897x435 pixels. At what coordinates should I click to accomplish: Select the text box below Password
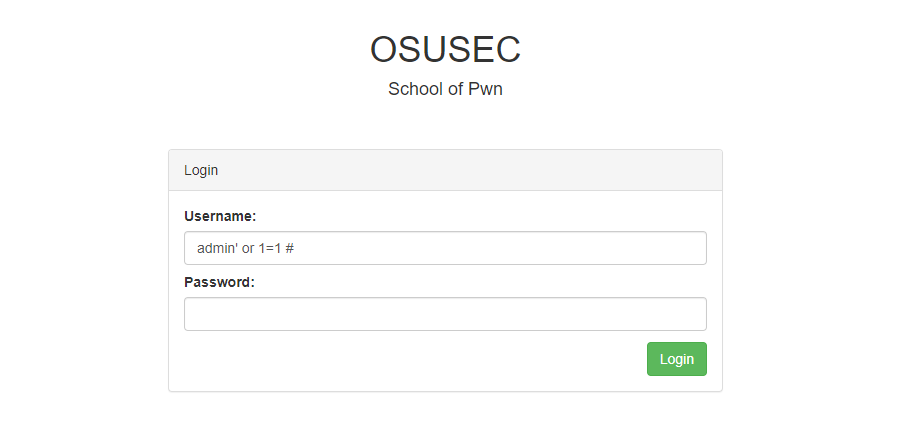tap(445, 314)
